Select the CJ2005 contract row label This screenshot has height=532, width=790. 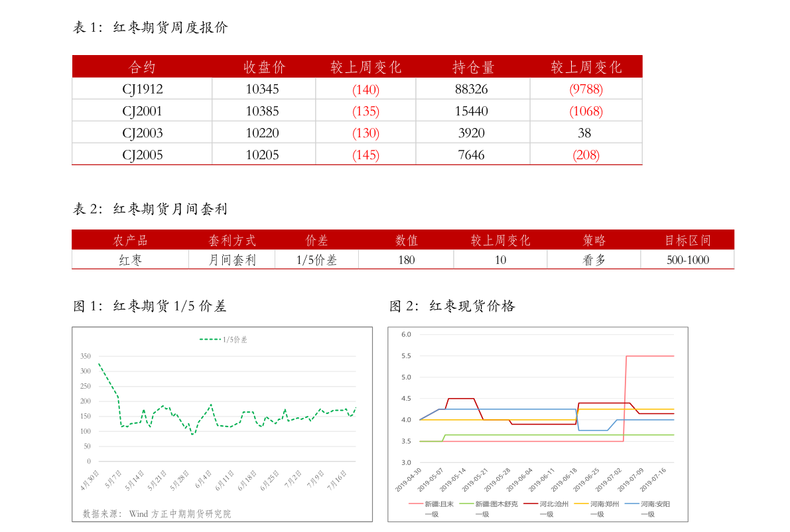(143, 155)
